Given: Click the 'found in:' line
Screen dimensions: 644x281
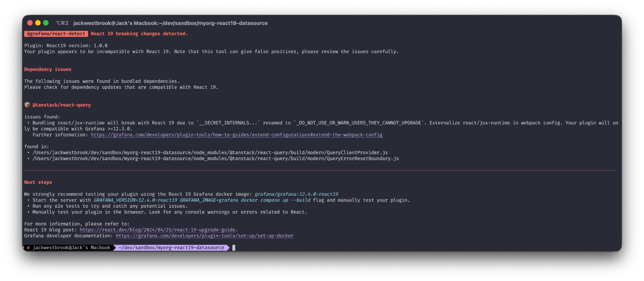Looking at the screenshot, I should coord(37,146).
